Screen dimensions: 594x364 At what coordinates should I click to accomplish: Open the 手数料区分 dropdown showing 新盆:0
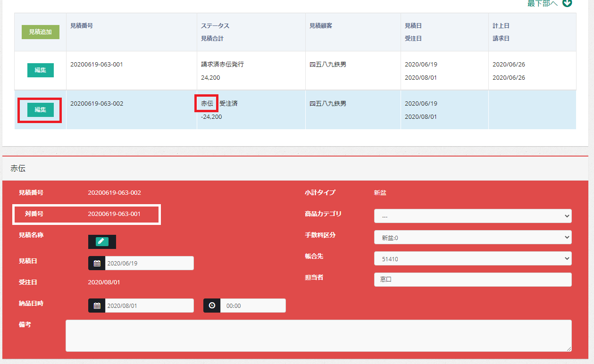click(x=472, y=237)
